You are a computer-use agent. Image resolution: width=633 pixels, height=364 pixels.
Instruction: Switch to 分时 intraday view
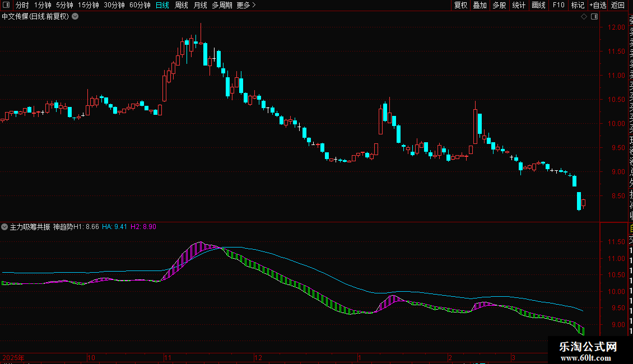point(22,5)
